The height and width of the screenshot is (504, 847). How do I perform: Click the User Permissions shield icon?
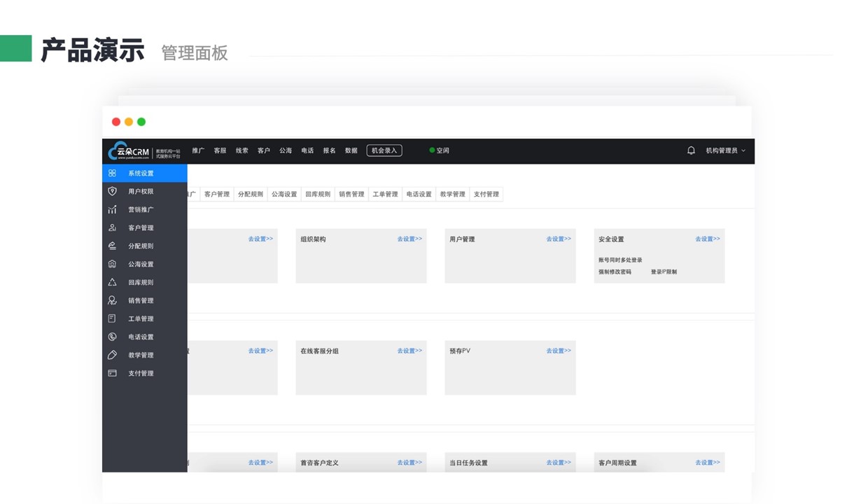[112, 191]
